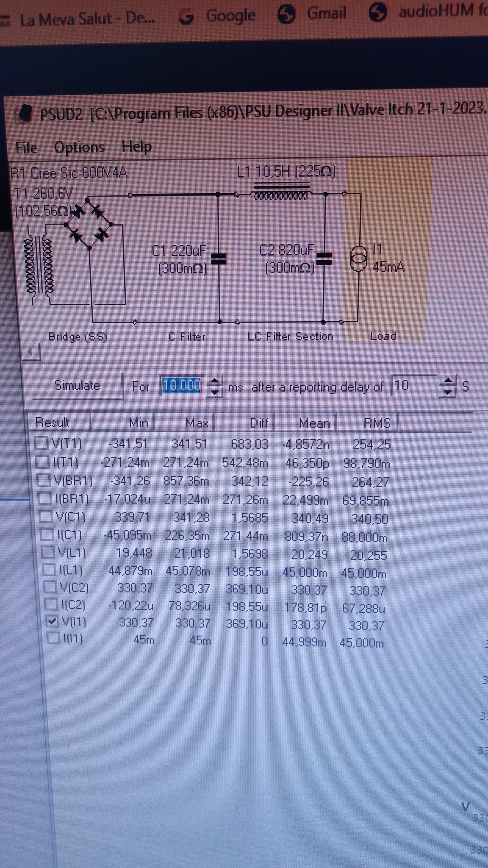Viewport: 488px width, 868px height.
Task: Open the audioHUM bookmark in browser
Action: (x=428, y=11)
